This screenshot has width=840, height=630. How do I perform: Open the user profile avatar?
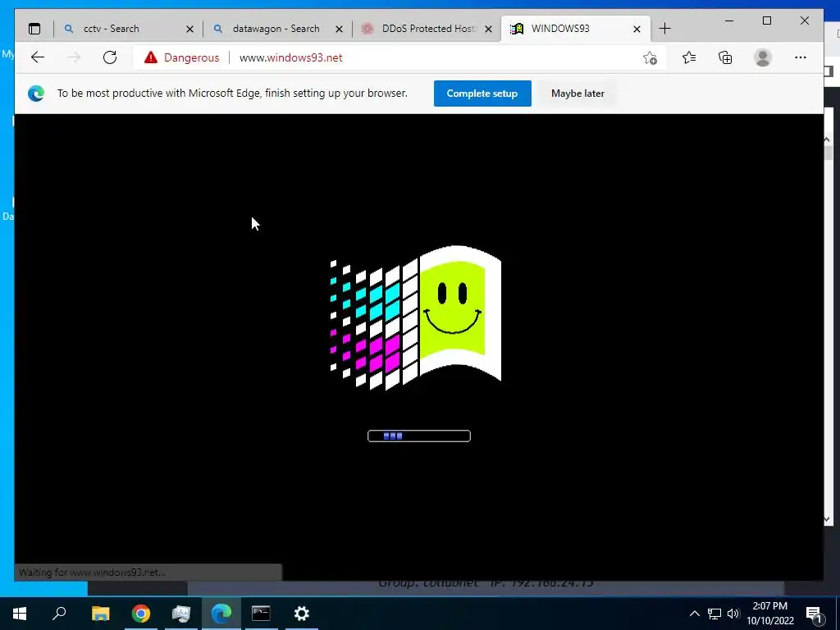pos(762,57)
